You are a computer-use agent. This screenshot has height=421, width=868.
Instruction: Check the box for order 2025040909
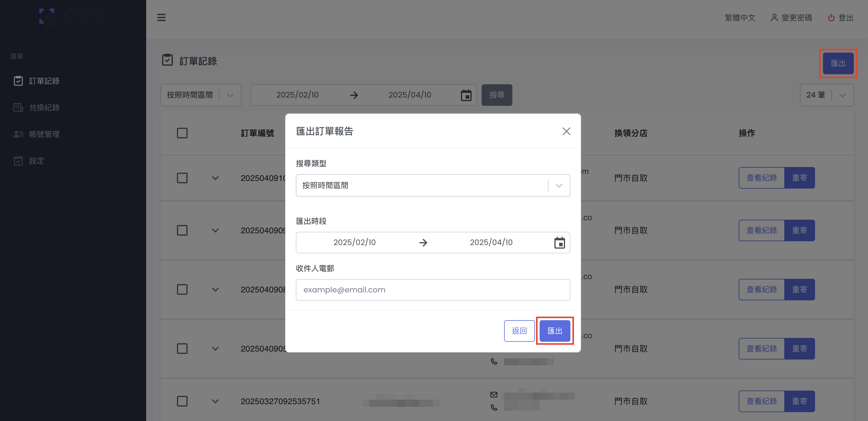pos(182,230)
